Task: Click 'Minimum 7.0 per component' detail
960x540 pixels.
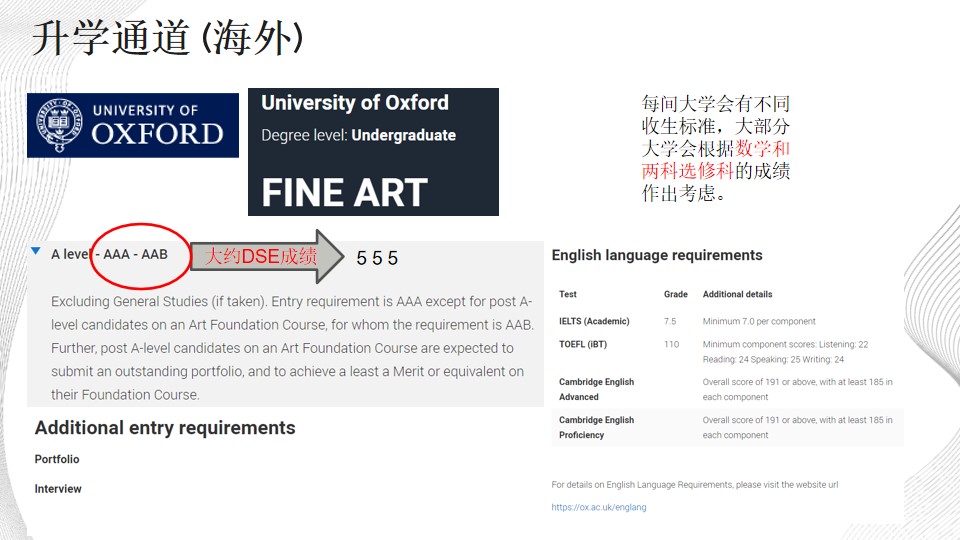Action: [759, 321]
